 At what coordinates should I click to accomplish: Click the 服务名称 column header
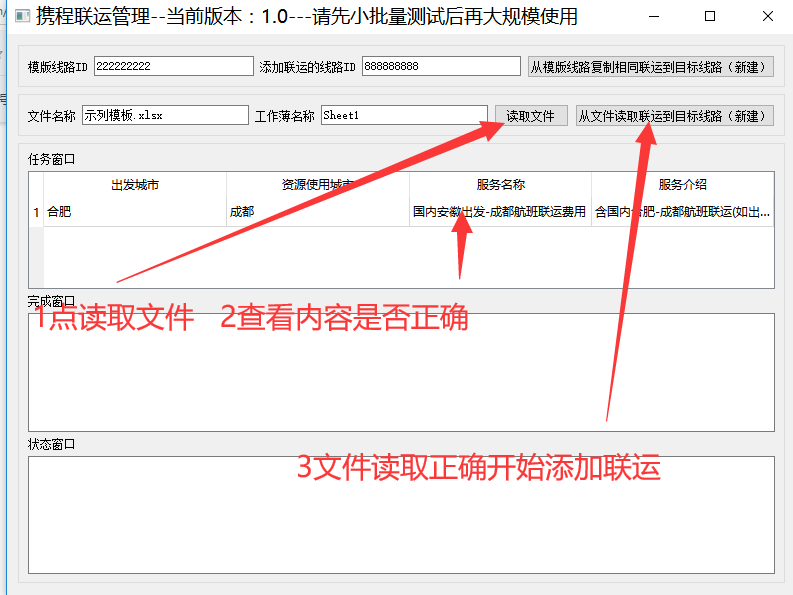coord(500,185)
